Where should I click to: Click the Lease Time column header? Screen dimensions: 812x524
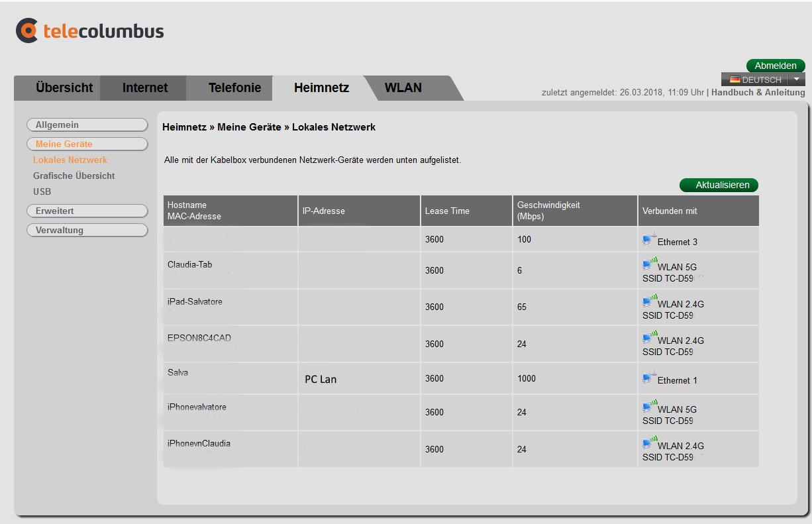pos(466,211)
